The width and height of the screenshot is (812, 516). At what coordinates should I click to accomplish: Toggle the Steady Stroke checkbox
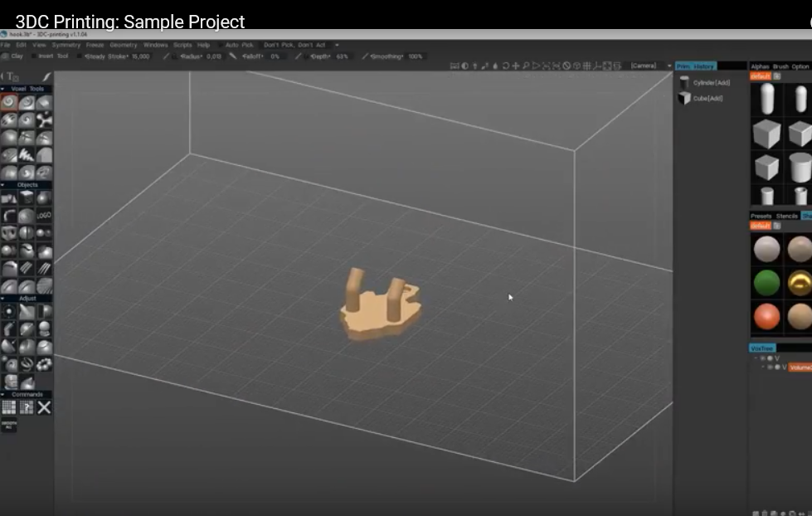point(80,56)
